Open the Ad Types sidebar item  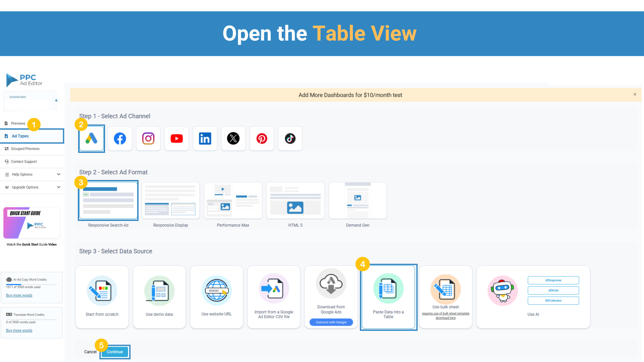[20, 136]
